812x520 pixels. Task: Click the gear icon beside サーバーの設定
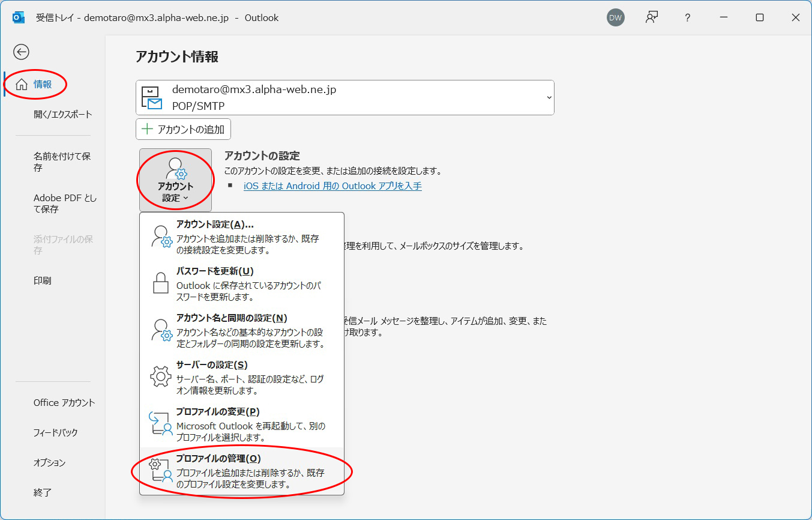coord(160,377)
